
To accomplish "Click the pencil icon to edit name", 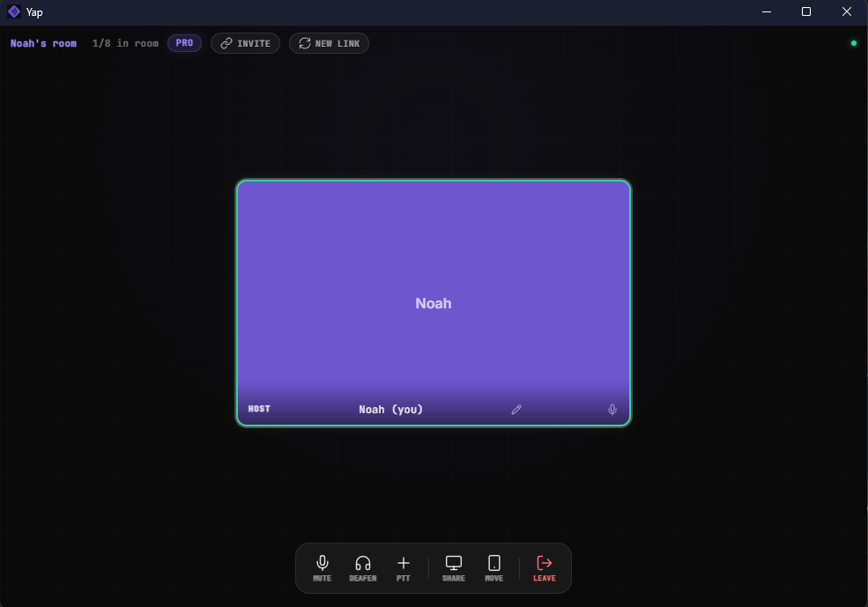I will [x=517, y=410].
